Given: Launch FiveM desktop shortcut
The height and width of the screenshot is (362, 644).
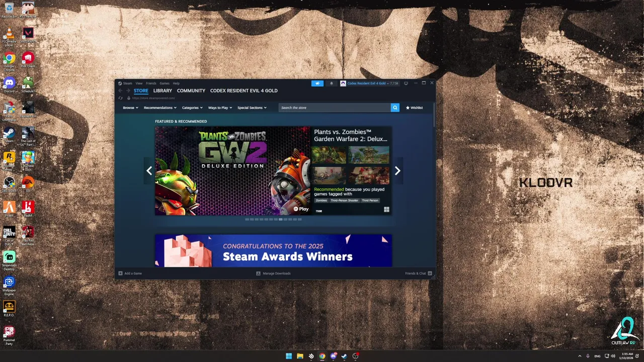Looking at the screenshot, I should pos(9,209).
